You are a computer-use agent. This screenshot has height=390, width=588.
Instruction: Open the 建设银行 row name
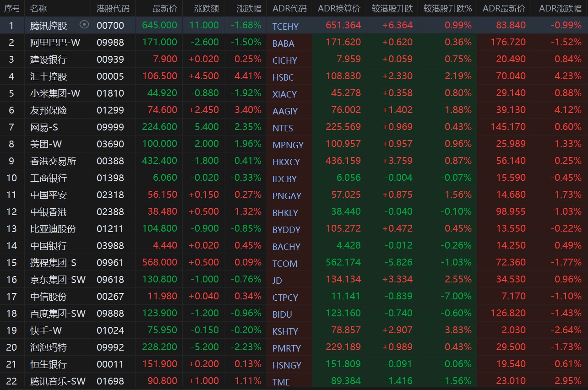(x=49, y=60)
